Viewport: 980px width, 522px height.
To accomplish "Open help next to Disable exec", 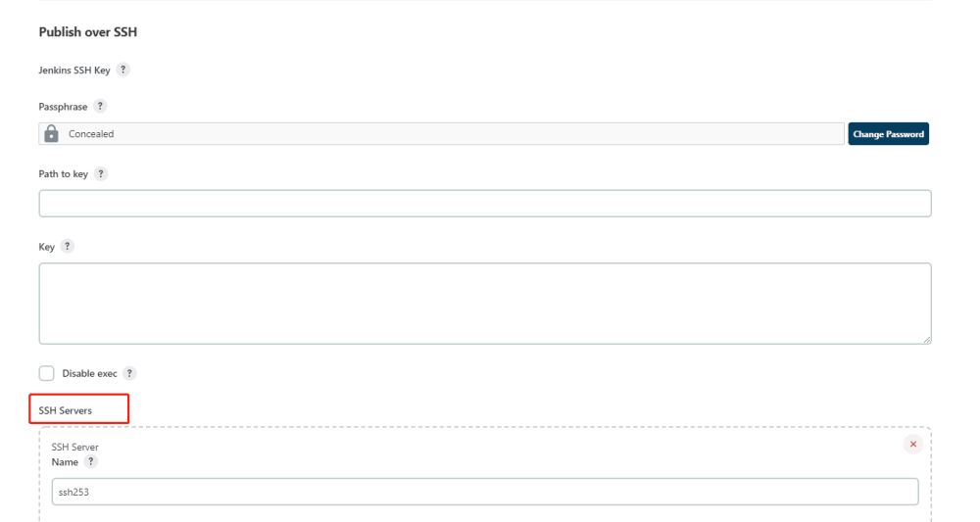I will point(129,373).
